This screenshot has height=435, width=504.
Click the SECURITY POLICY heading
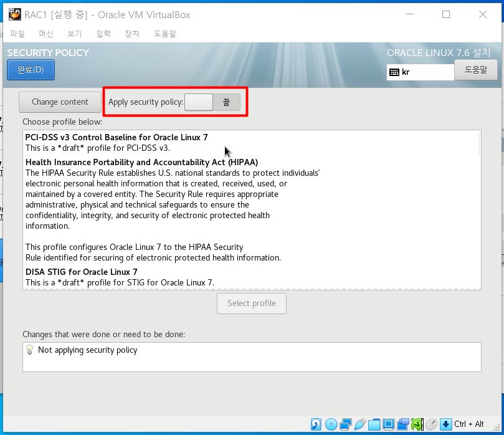48,53
